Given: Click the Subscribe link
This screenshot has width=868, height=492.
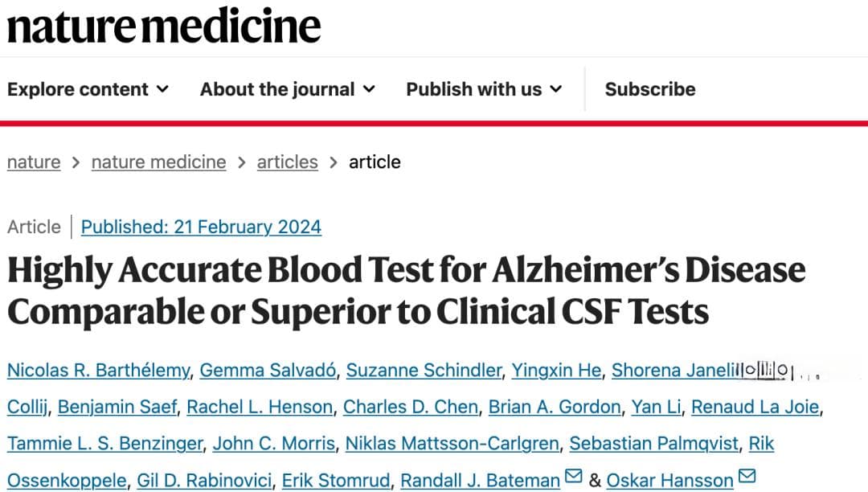Looking at the screenshot, I should click(x=650, y=89).
